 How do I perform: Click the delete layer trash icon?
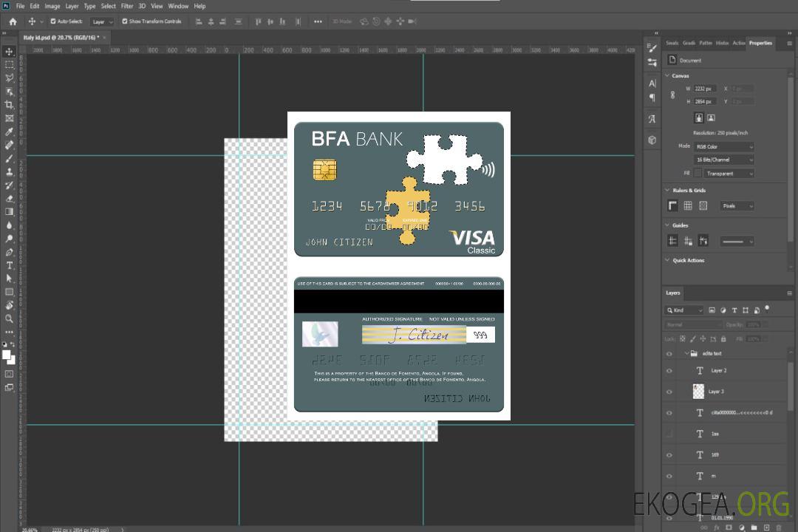coord(779,528)
